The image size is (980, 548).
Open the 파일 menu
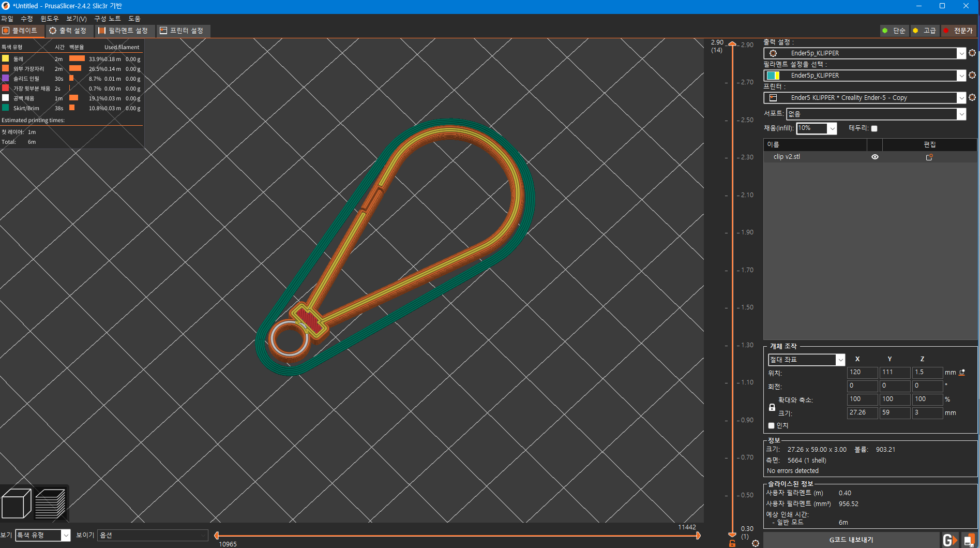[7, 19]
